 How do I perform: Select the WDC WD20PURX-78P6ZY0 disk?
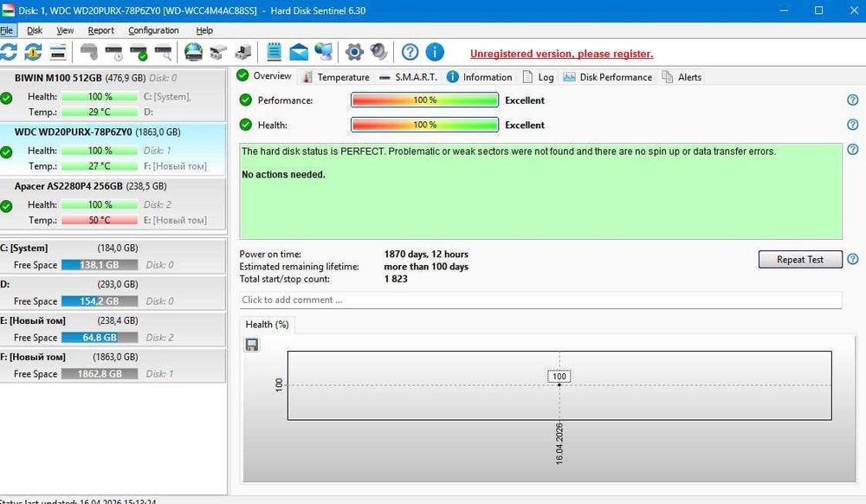(113, 149)
